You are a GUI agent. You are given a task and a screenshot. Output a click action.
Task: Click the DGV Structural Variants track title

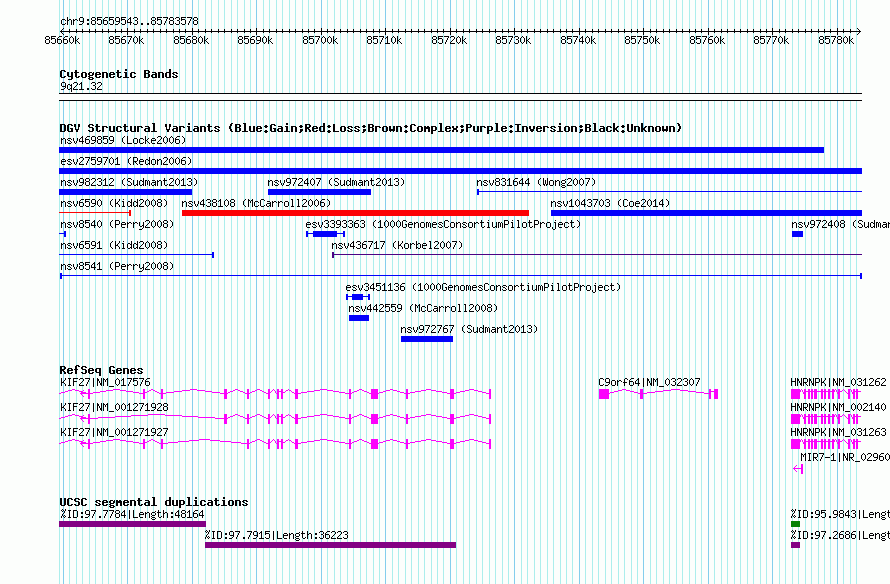coord(371,128)
